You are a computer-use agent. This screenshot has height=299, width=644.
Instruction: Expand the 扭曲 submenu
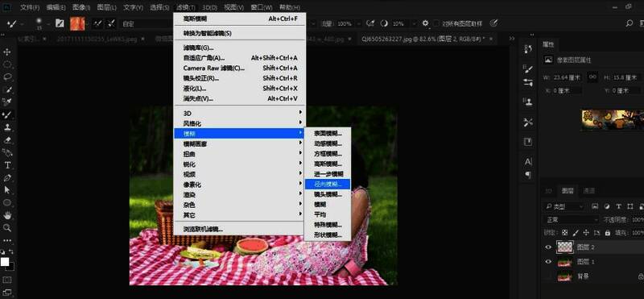click(240, 154)
